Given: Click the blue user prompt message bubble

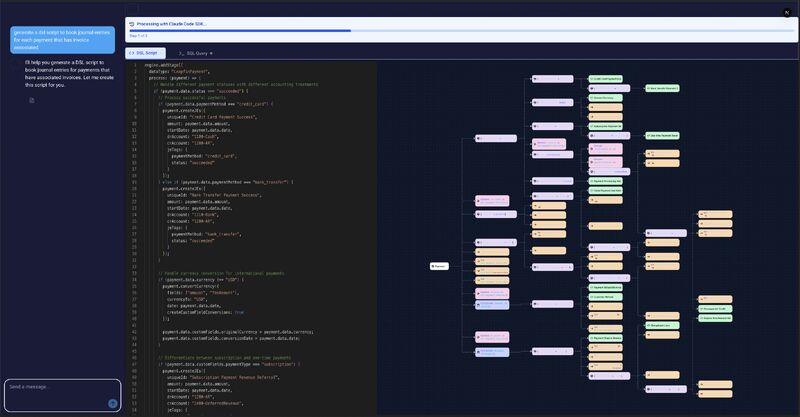Looking at the screenshot, I should [62, 40].
